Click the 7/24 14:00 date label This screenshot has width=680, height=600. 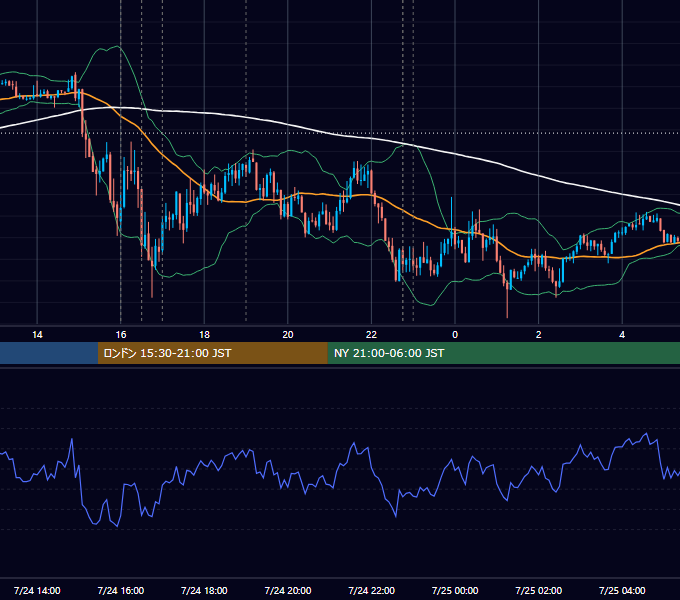(37, 590)
